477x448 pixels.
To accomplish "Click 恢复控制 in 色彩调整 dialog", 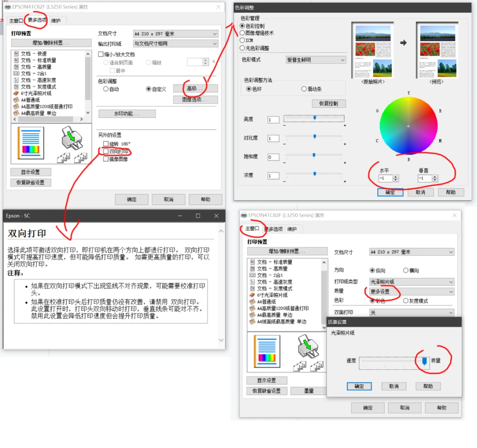I will click(329, 104).
